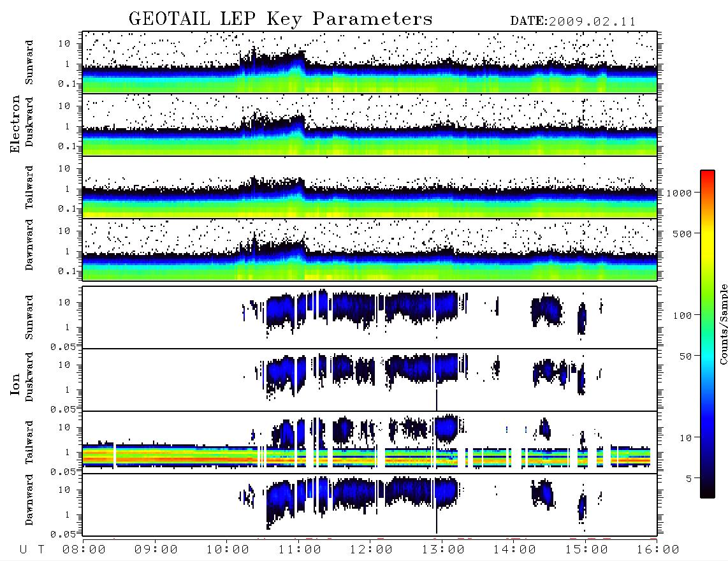Click the Electron "Tailward" panel label
The image size is (728, 561).
pos(29,187)
